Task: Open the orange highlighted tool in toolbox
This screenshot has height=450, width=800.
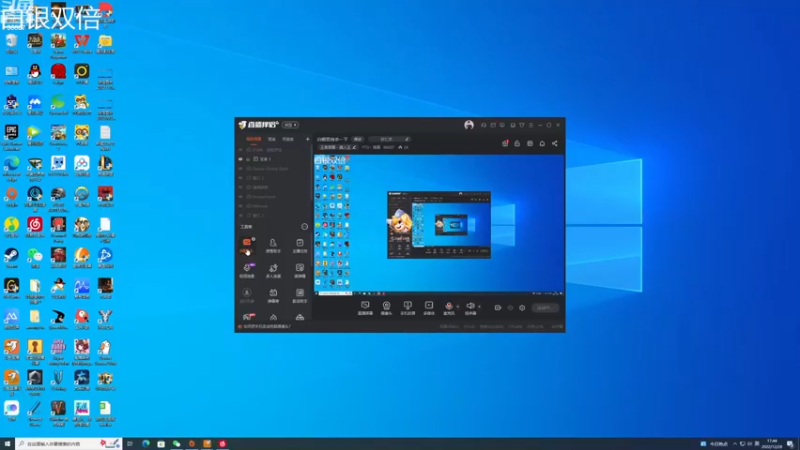Action: coord(247,245)
